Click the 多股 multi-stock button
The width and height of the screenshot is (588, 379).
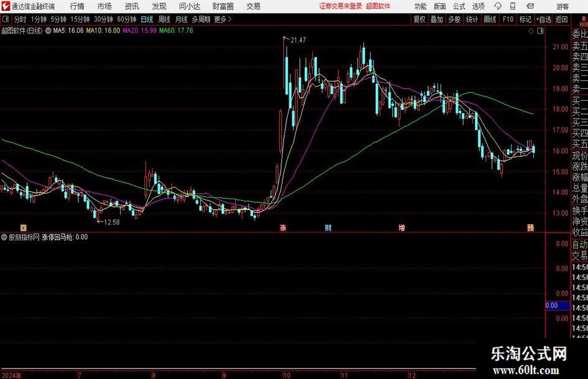[x=454, y=19]
